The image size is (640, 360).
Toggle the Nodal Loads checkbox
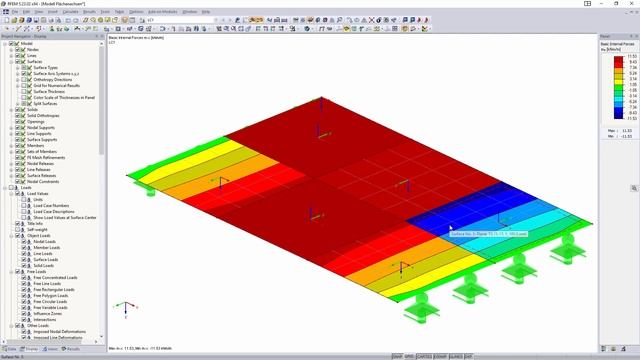[x=24, y=242]
